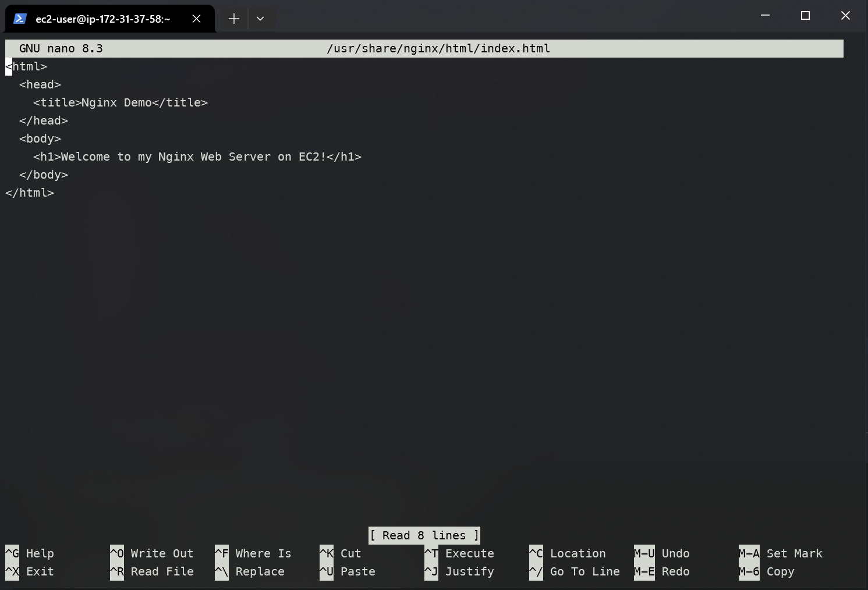Image resolution: width=868 pixels, height=590 pixels.
Task: Click the ^O Write Out shortcut
Action: point(152,553)
